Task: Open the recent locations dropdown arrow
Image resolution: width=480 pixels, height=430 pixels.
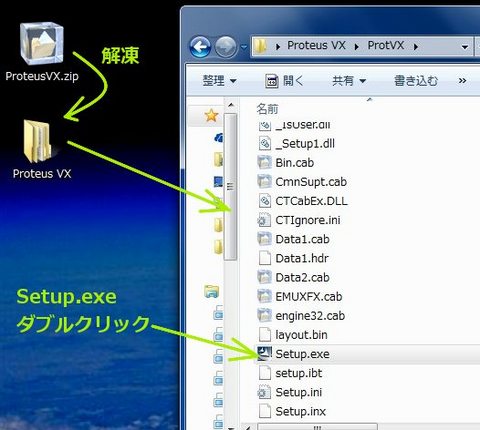Action: coord(244,47)
